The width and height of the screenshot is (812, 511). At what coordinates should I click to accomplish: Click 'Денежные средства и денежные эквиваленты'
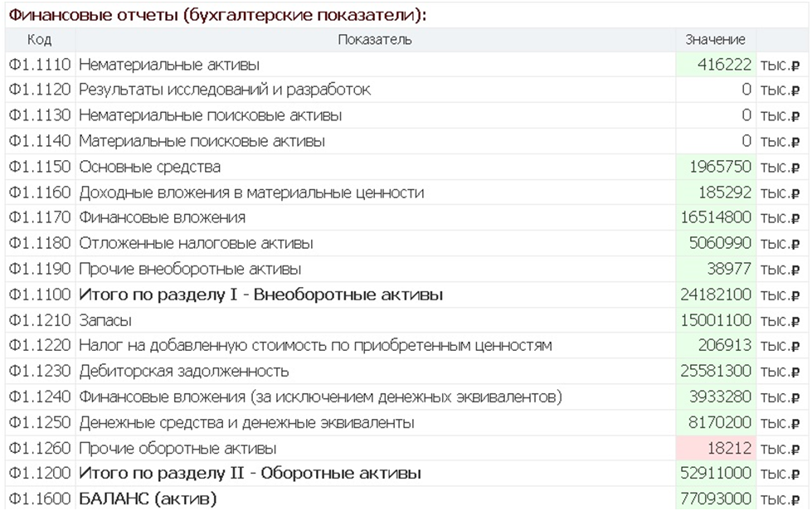click(246, 423)
